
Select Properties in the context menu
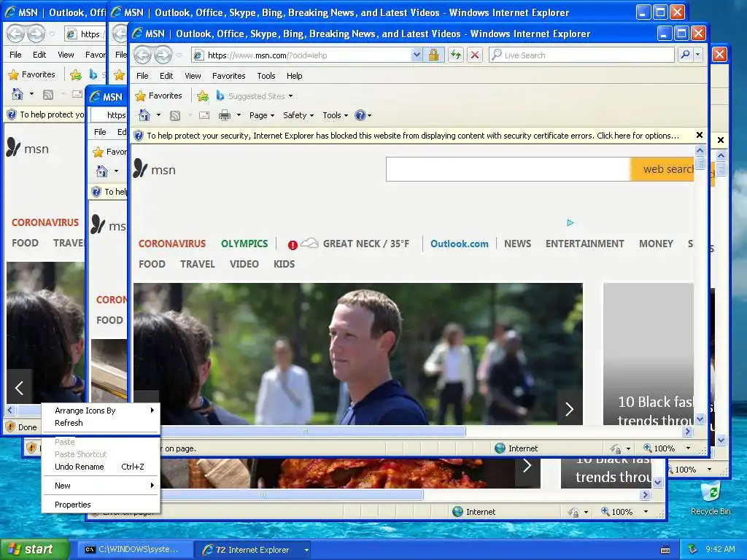pos(101,505)
